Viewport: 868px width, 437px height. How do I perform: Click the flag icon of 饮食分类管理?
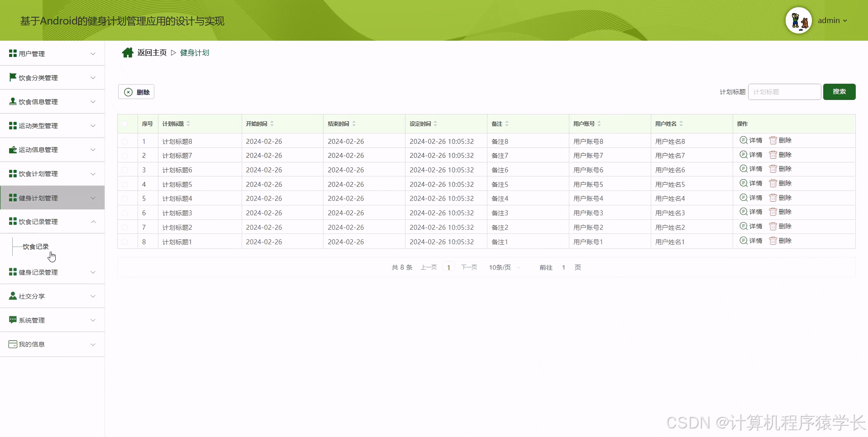[x=13, y=77]
